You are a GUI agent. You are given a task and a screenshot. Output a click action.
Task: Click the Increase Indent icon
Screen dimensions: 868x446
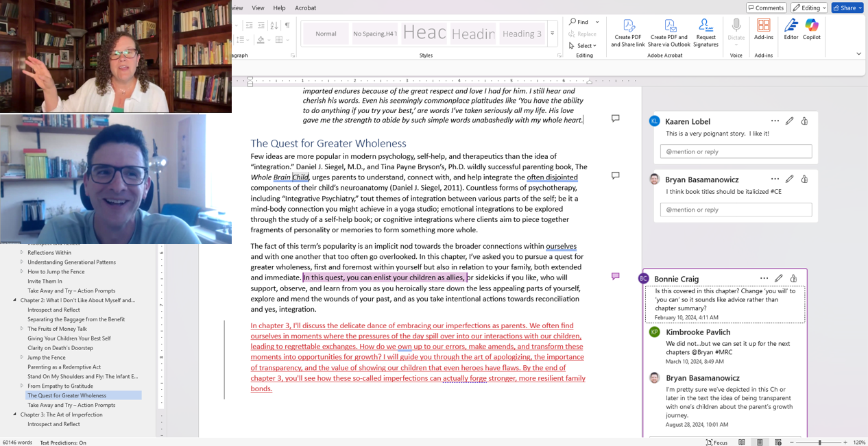click(261, 25)
